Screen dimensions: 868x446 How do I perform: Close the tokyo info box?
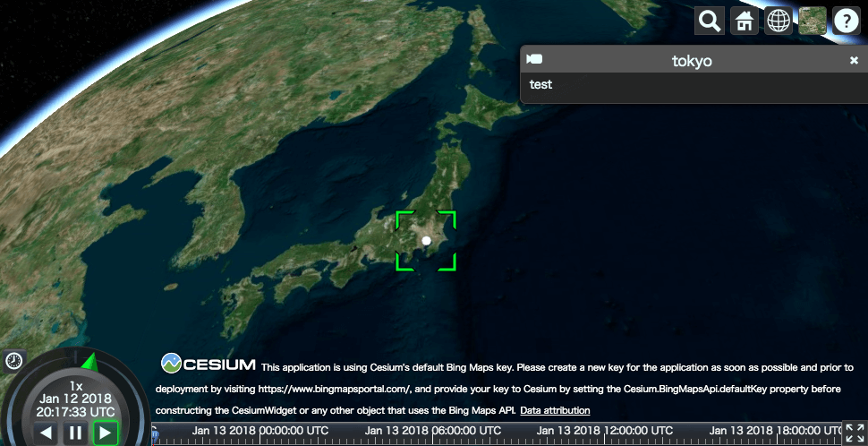click(x=855, y=60)
